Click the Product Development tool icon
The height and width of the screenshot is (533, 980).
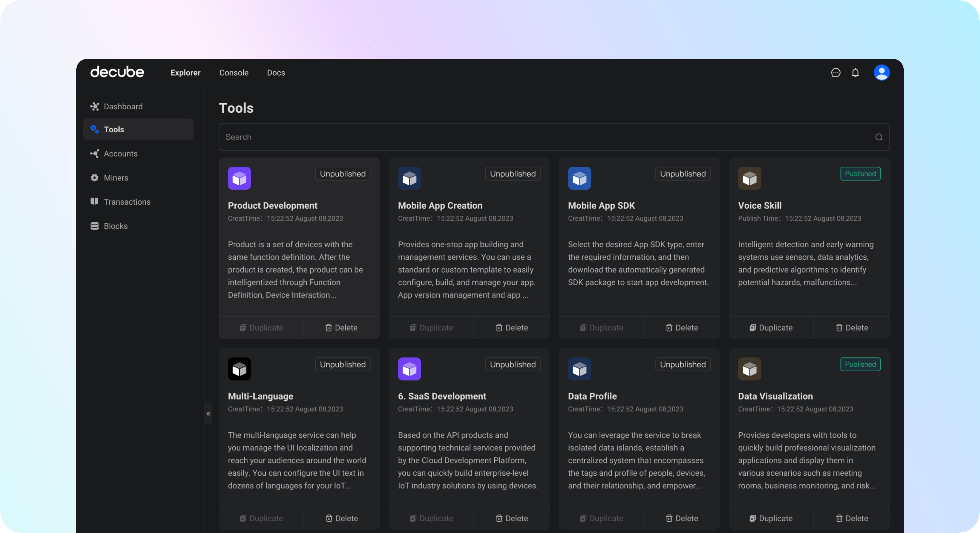tap(240, 178)
